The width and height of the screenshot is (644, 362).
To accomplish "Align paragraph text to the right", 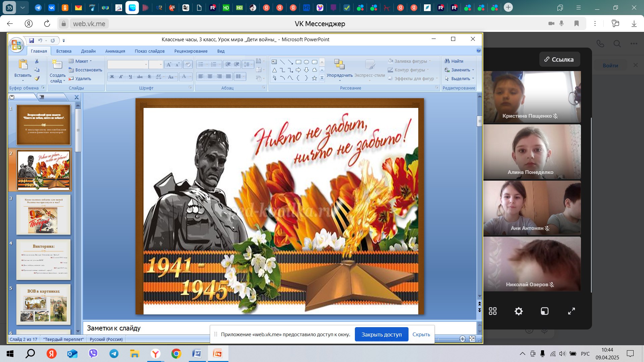I will click(x=219, y=76).
